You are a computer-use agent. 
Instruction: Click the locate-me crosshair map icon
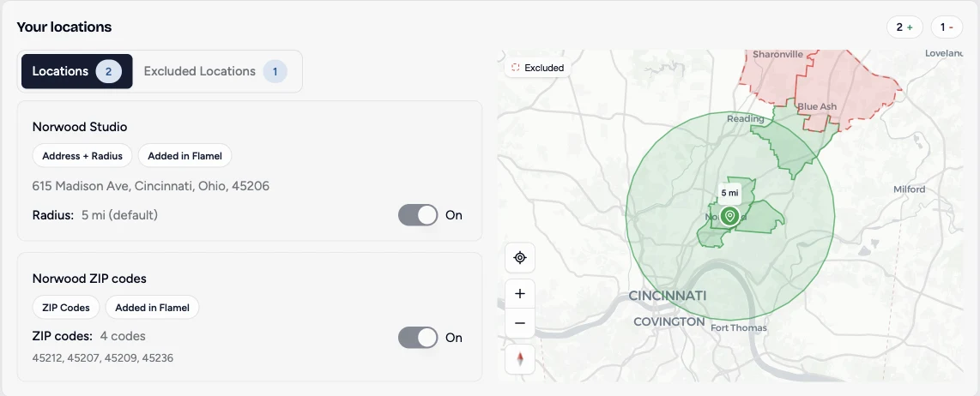(520, 257)
